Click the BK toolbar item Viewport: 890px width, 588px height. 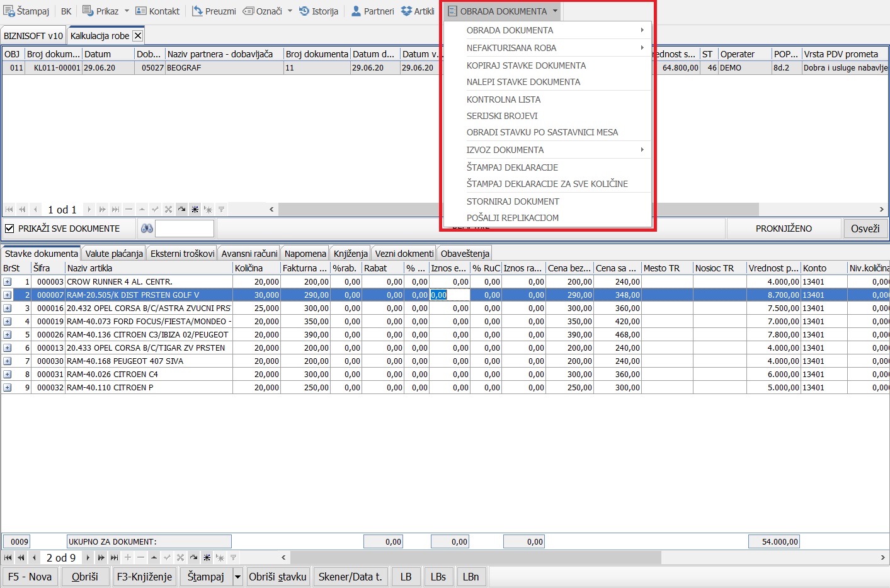[x=66, y=11]
